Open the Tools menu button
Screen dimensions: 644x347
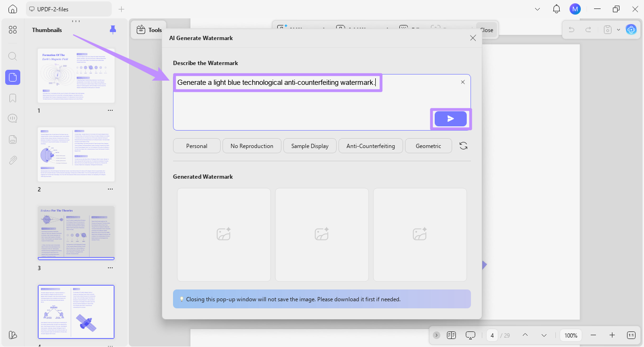[149, 30]
